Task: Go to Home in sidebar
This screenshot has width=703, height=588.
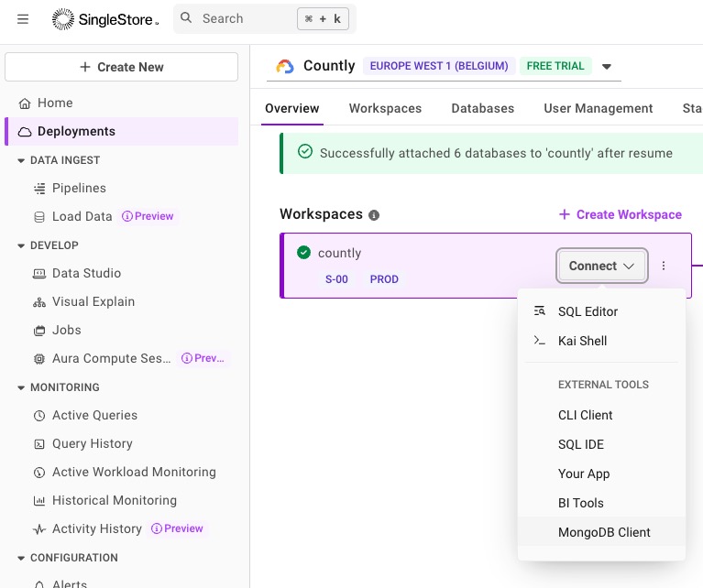Action: point(122,103)
